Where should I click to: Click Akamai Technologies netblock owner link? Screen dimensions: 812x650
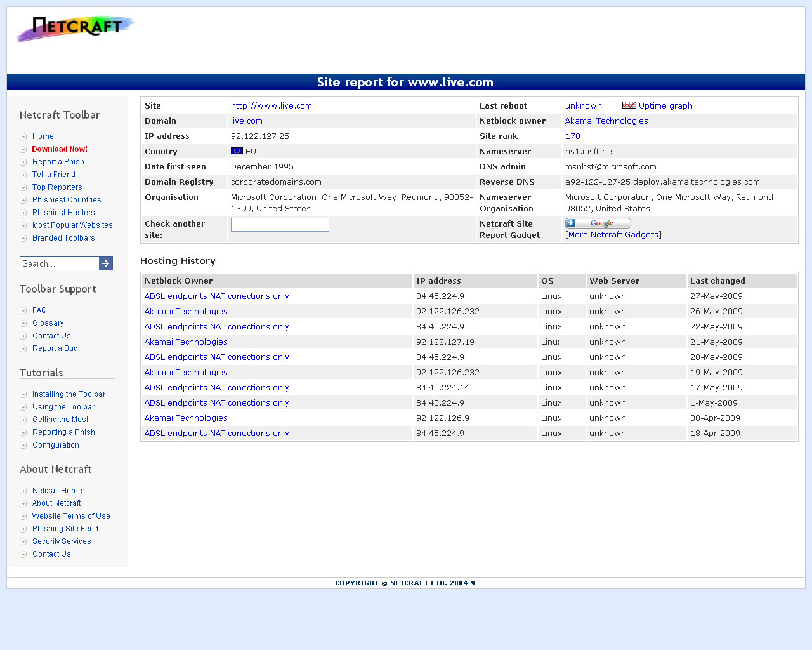[x=606, y=121]
